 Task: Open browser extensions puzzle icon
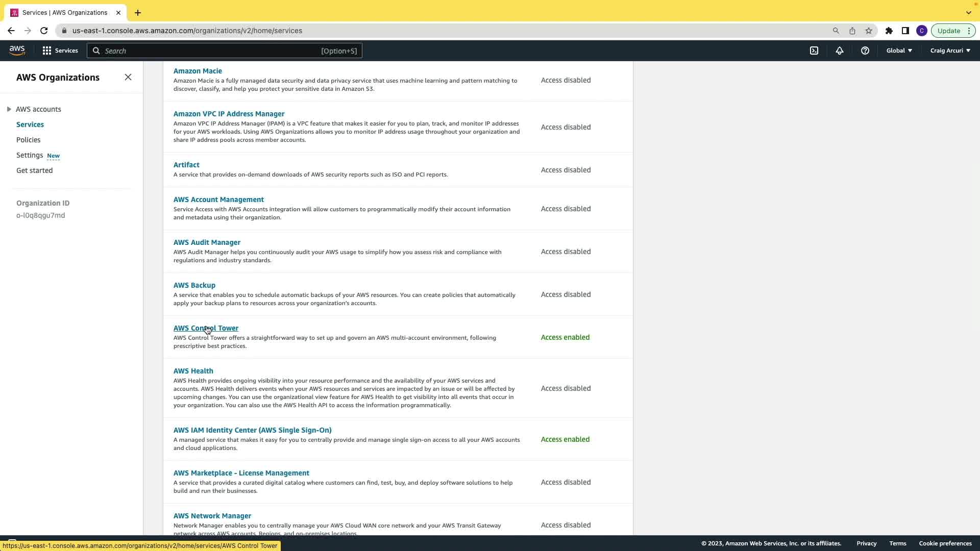click(x=889, y=31)
